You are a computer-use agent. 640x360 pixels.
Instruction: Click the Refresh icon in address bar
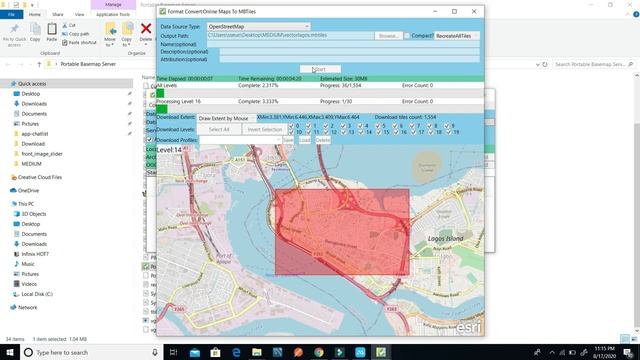[544, 64]
